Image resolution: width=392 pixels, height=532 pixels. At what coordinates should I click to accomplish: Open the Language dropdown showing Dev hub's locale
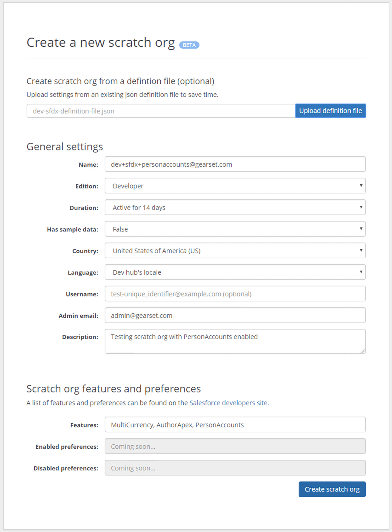coord(235,272)
